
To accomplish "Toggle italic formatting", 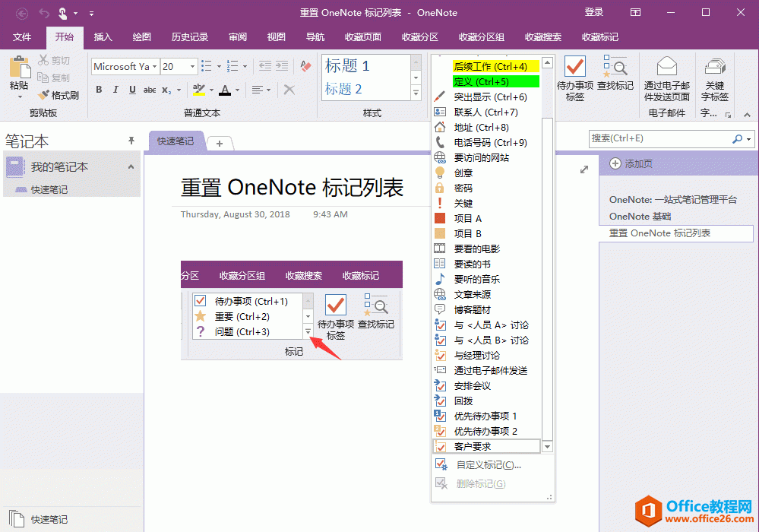I will (x=115, y=90).
